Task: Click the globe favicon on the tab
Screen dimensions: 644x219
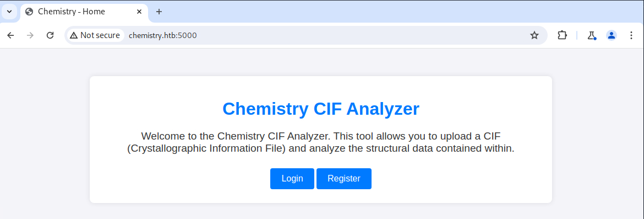Action: pyautogui.click(x=29, y=12)
